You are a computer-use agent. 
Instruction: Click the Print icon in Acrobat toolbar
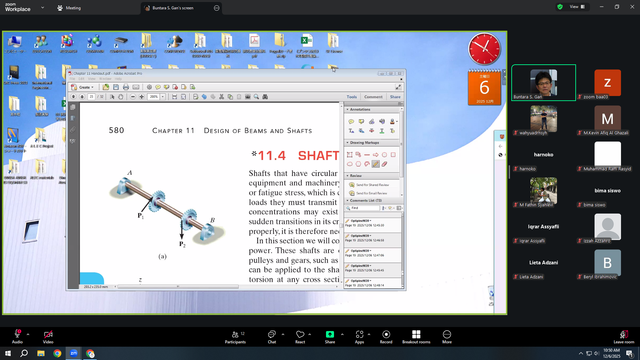[x=126, y=87]
